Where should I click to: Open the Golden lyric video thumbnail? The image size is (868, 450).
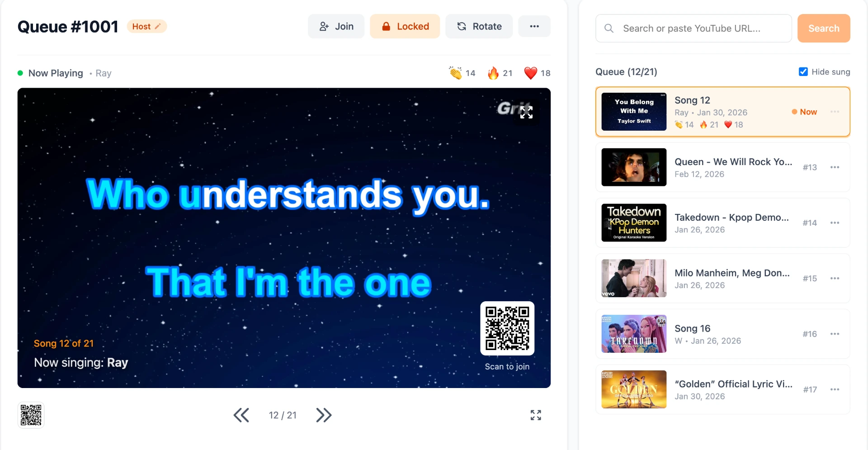tap(634, 390)
